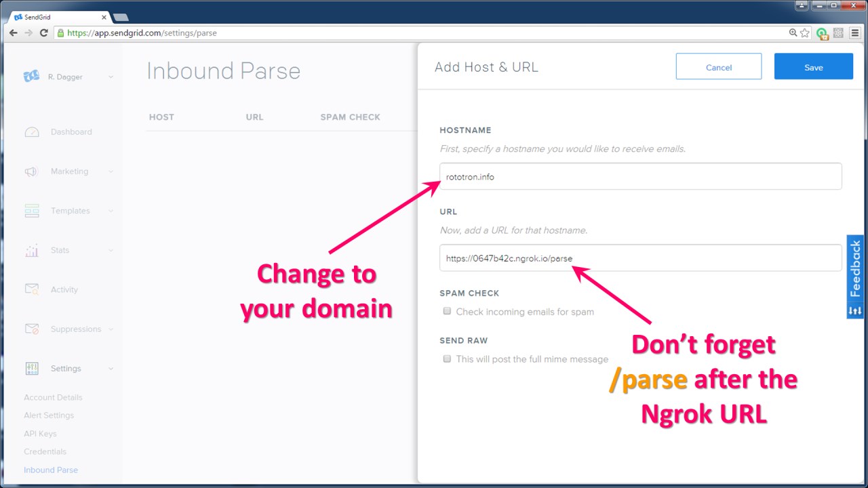
Task: Click the Dashboard gauge icon
Action: tap(32, 132)
